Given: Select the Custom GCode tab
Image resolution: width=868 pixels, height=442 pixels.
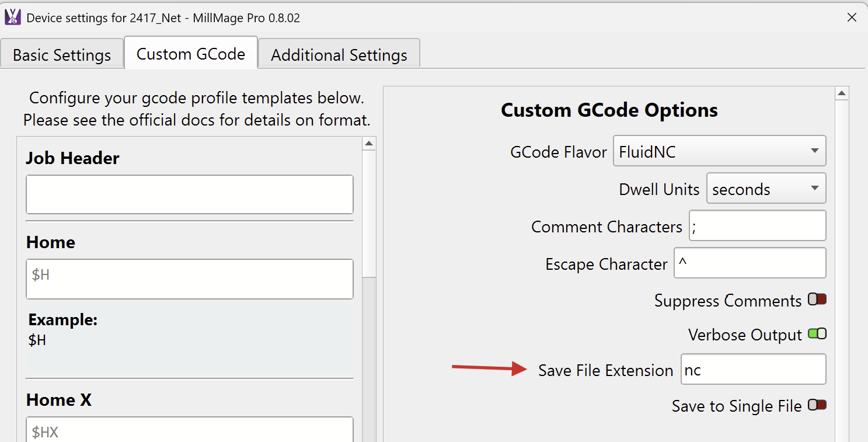Looking at the screenshot, I should coord(191,54).
